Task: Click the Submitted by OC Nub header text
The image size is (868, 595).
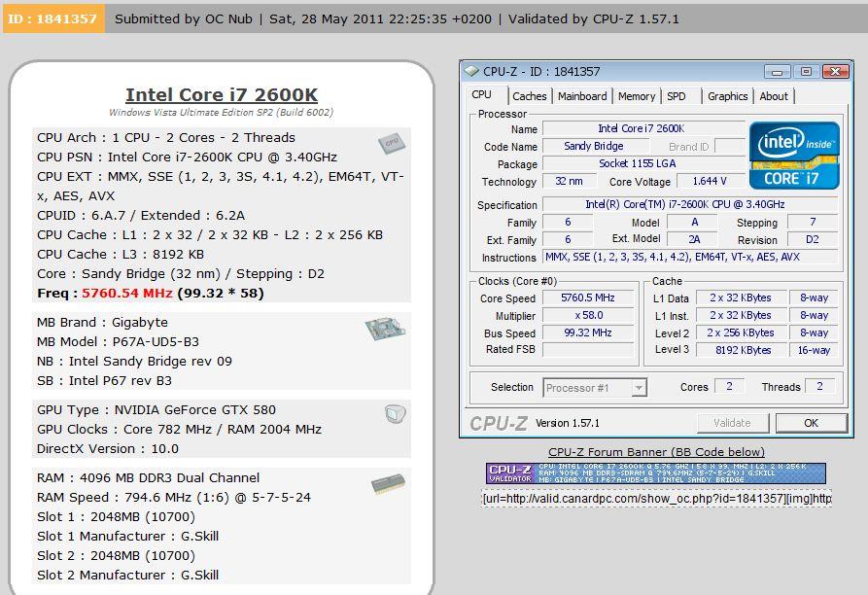Action: click(184, 18)
